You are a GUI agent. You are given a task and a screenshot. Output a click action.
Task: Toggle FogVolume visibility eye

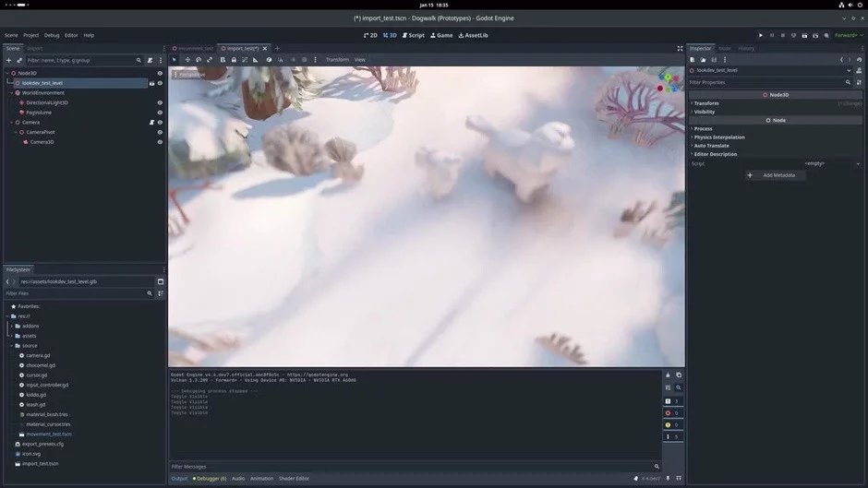pyautogui.click(x=160, y=113)
